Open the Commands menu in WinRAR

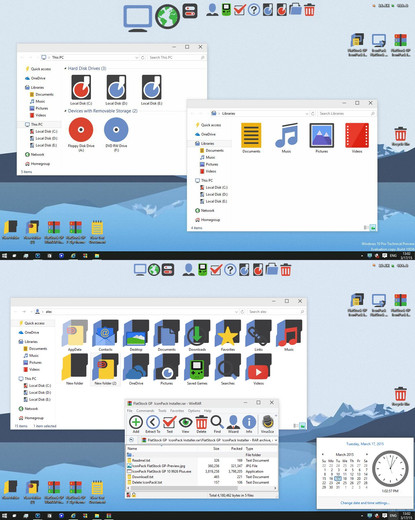pyautogui.click(x=145, y=411)
